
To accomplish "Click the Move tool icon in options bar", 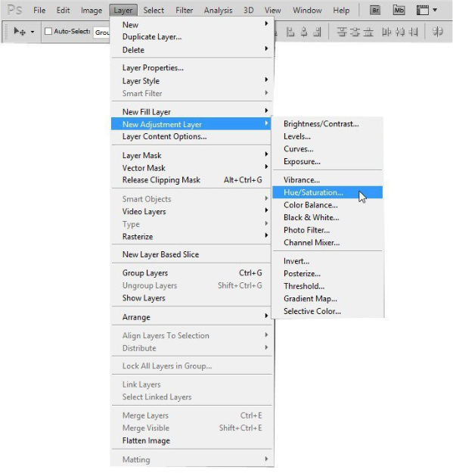I will [20, 31].
